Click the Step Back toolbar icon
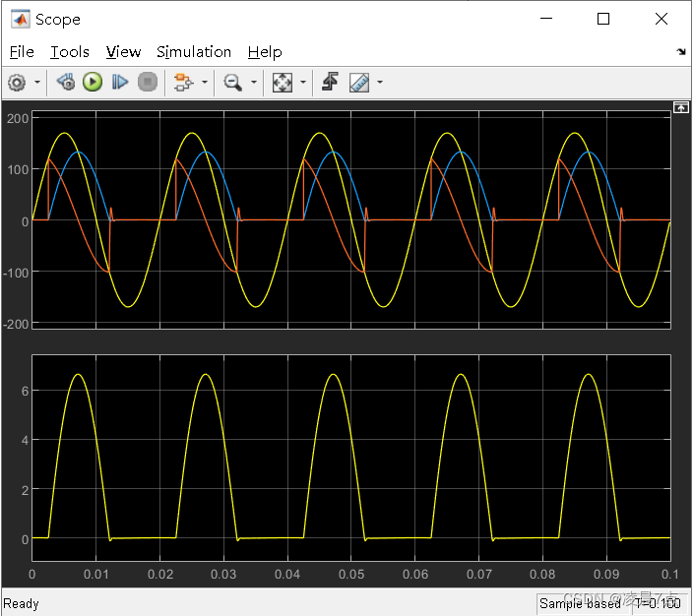This screenshot has width=694, height=616. (66, 82)
